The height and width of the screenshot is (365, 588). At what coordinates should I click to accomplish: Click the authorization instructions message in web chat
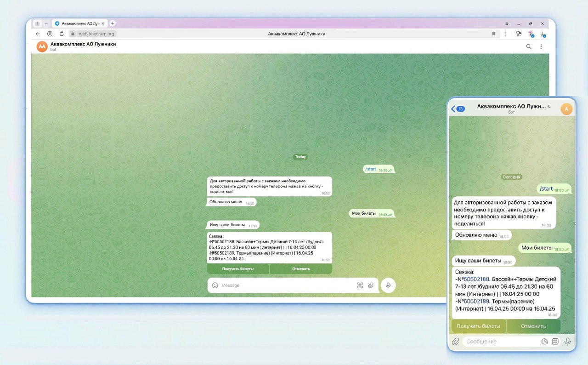click(x=269, y=187)
